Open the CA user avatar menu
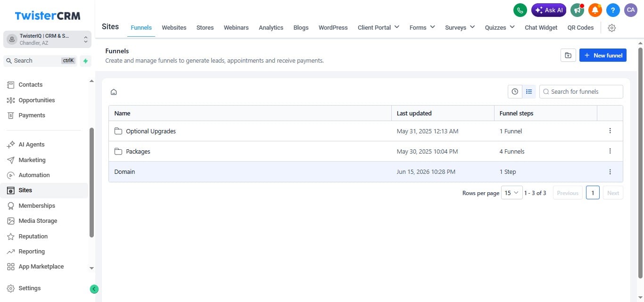This screenshot has height=302, width=644. pyautogui.click(x=631, y=10)
